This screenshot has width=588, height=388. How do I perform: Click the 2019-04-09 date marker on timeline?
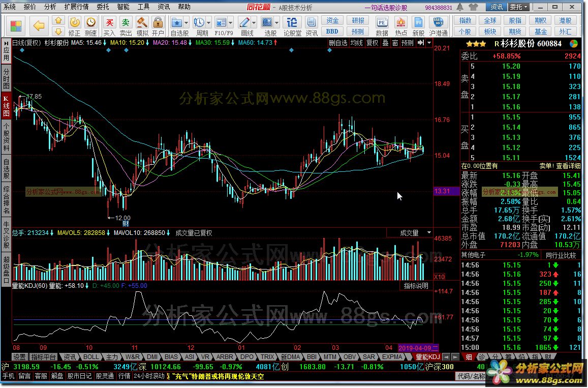pyautogui.click(x=418, y=348)
